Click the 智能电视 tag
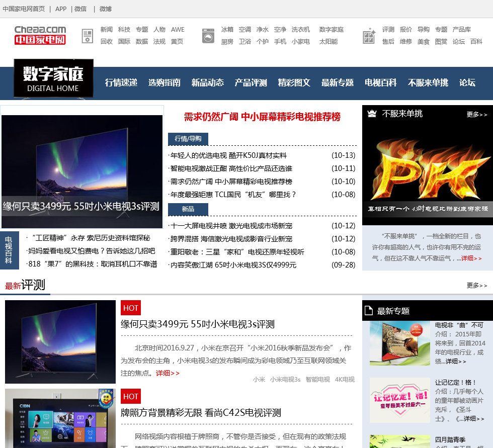 coord(317,380)
